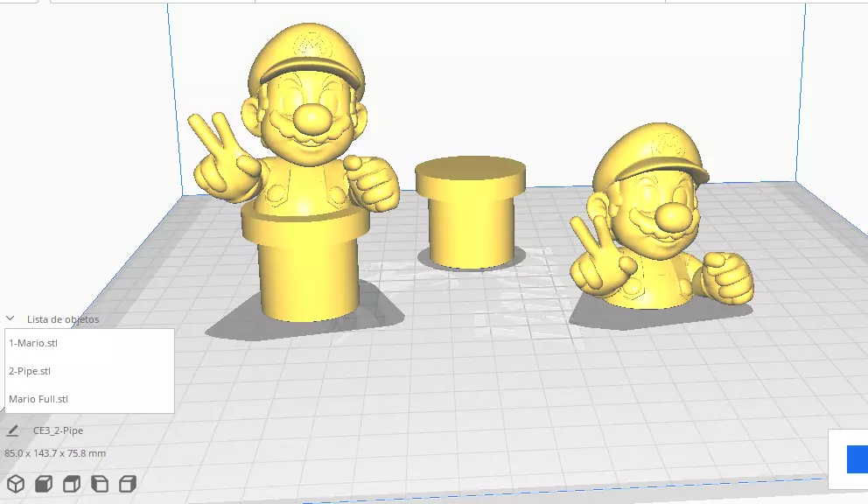868x504 pixels.
Task: Select 1-Mario.stl in object list
Action: 89,343
